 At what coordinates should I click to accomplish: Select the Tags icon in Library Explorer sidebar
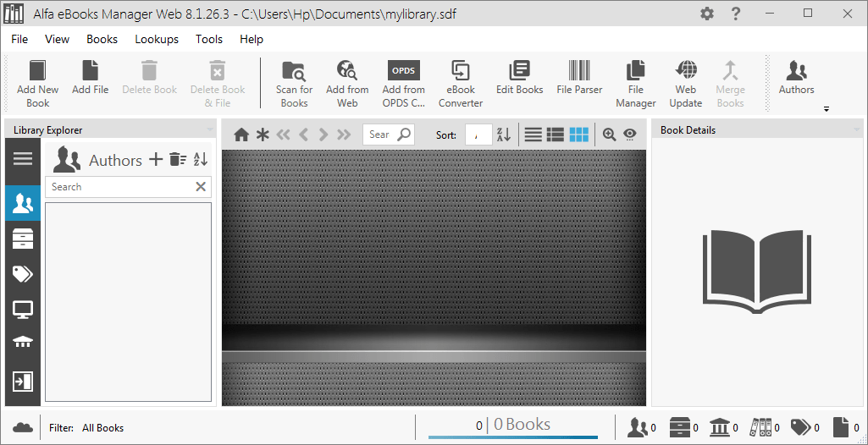(x=23, y=273)
